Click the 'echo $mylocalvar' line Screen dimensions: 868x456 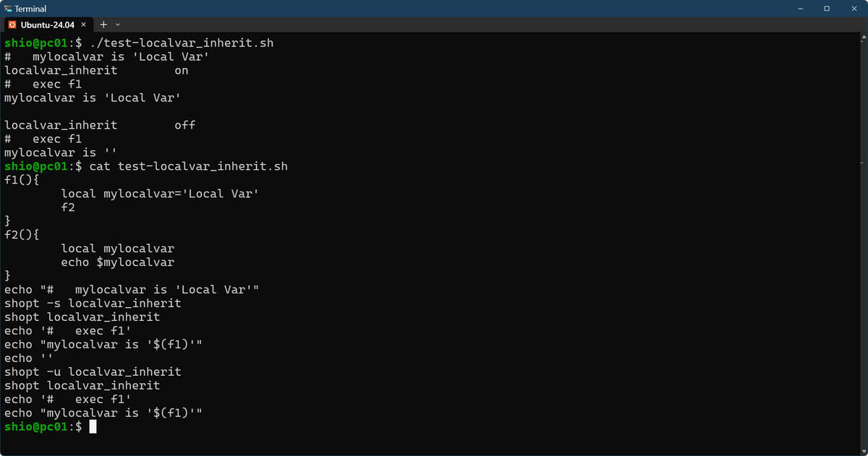(x=118, y=262)
